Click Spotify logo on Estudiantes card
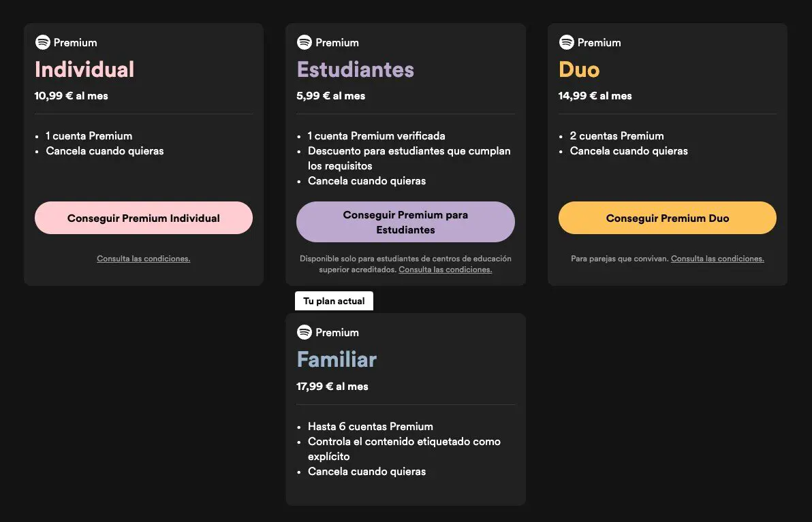 tap(304, 42)
